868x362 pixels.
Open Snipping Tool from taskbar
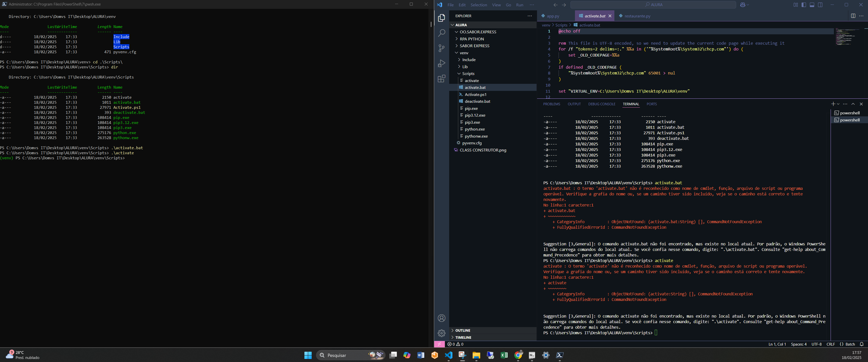[462, 355]
